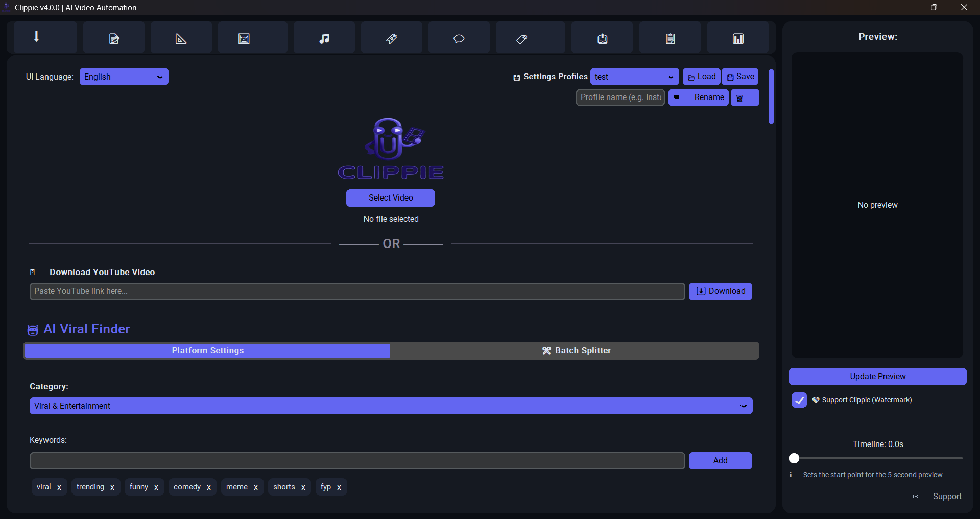Open the UI Language dropdown
Screen dimensions: 980x519
[124, 77]
